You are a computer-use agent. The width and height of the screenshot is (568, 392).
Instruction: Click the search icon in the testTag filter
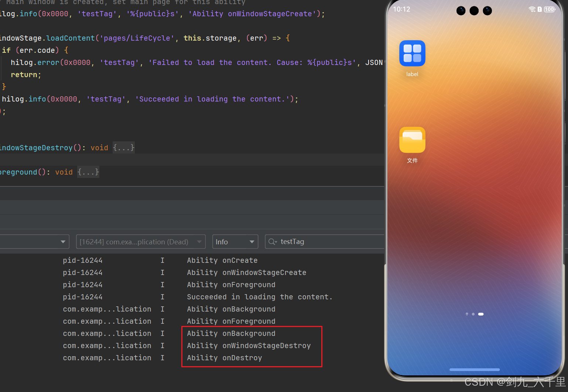coord(273,242)
